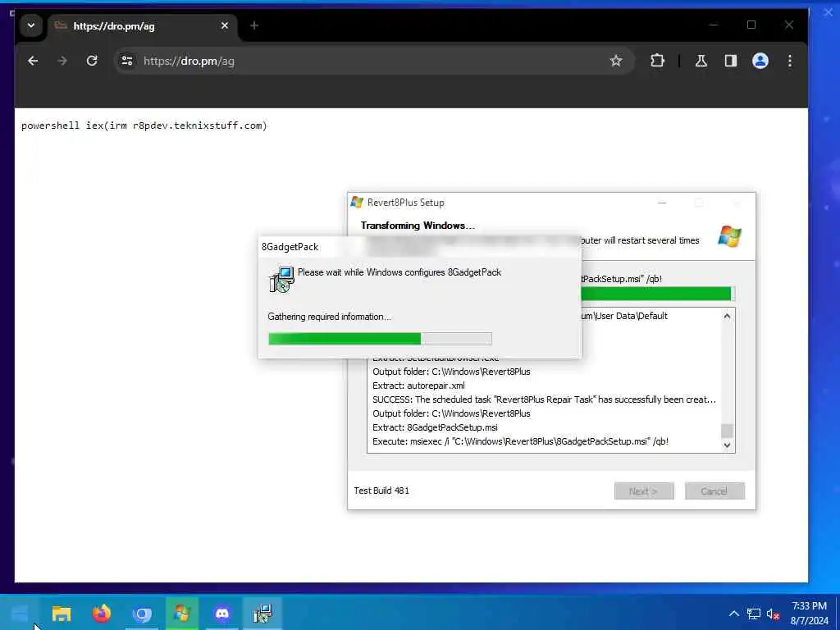
Task: Open Chrome Labs flask icon
Action: pos(701,61)
